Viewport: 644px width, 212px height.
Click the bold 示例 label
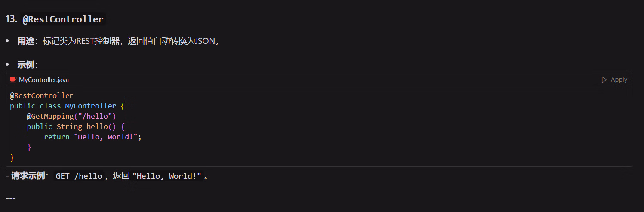point(25,65)
